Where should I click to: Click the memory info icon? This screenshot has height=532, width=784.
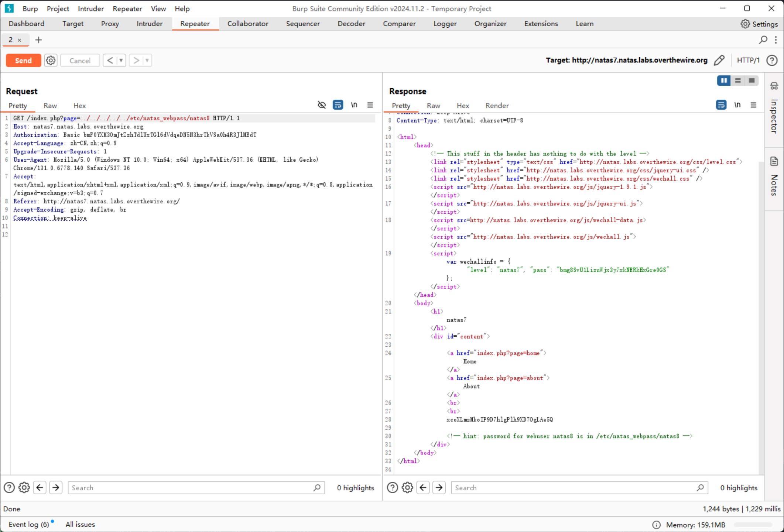point(656,525)
